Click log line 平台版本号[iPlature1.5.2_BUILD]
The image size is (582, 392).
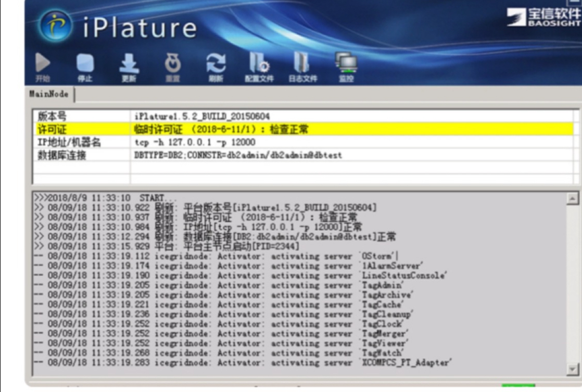point(206,208)
